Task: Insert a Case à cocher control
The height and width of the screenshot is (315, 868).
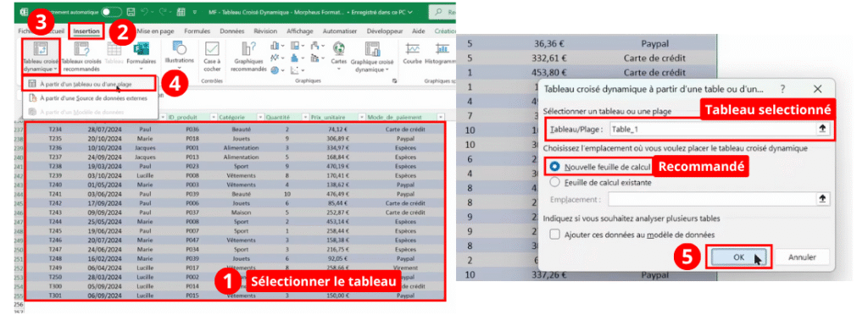Action: coord(211,57)
